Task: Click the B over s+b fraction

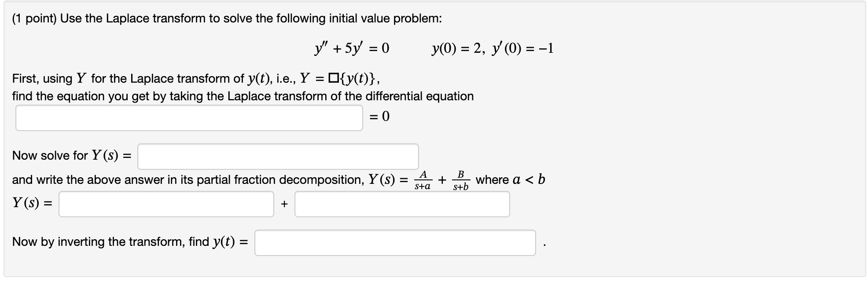Action: click(461, 180)
